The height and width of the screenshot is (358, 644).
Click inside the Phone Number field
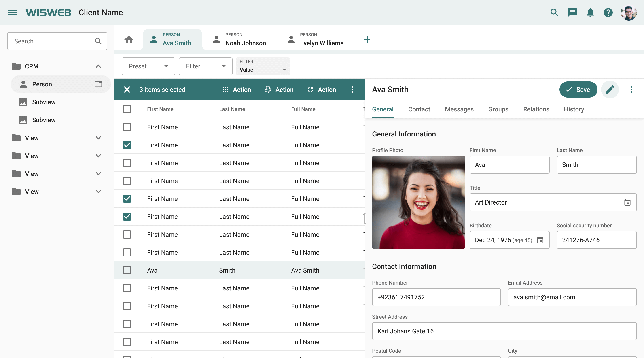(x=436, y=297)
